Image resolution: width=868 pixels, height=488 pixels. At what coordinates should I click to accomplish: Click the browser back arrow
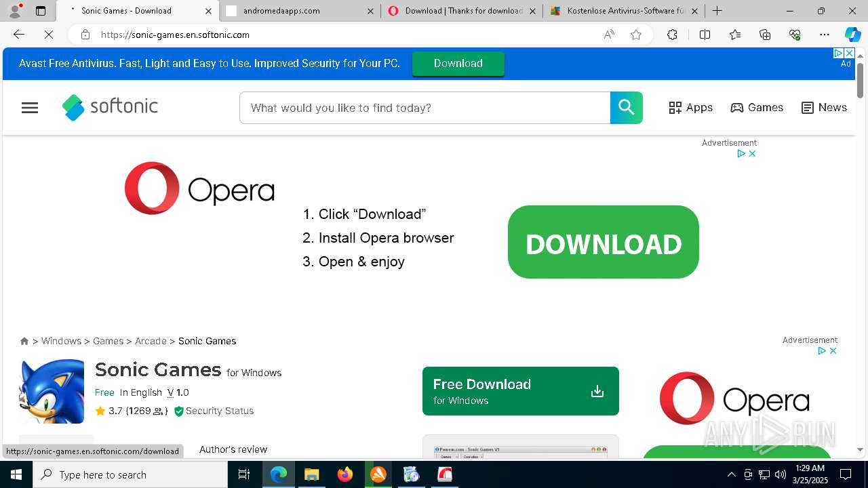click(19, 35)
